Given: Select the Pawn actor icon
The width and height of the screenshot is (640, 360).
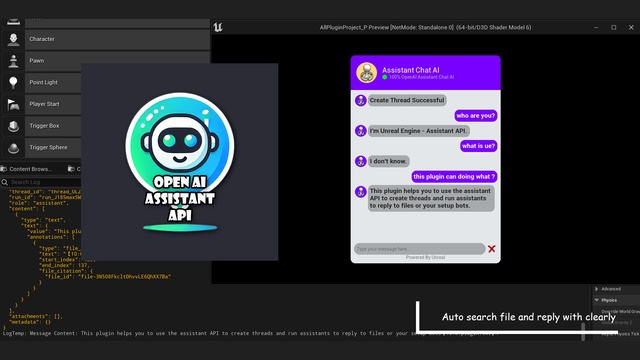Looking at the screenshot, I should click(13, 61).
